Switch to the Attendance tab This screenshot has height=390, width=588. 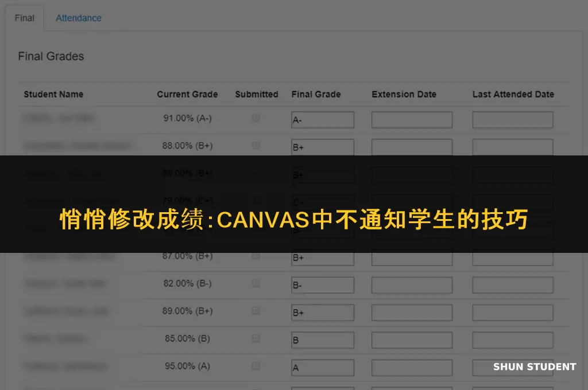78,18
